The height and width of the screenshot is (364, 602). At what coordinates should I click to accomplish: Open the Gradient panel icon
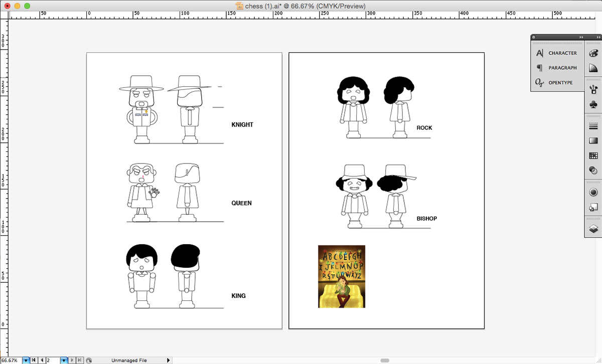(x=593, y=141)
